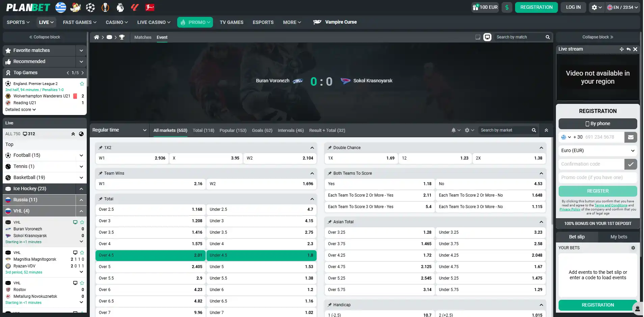
Task: Collapse all sports with the double chevron in the Live list
Action: tap(73, 134)
